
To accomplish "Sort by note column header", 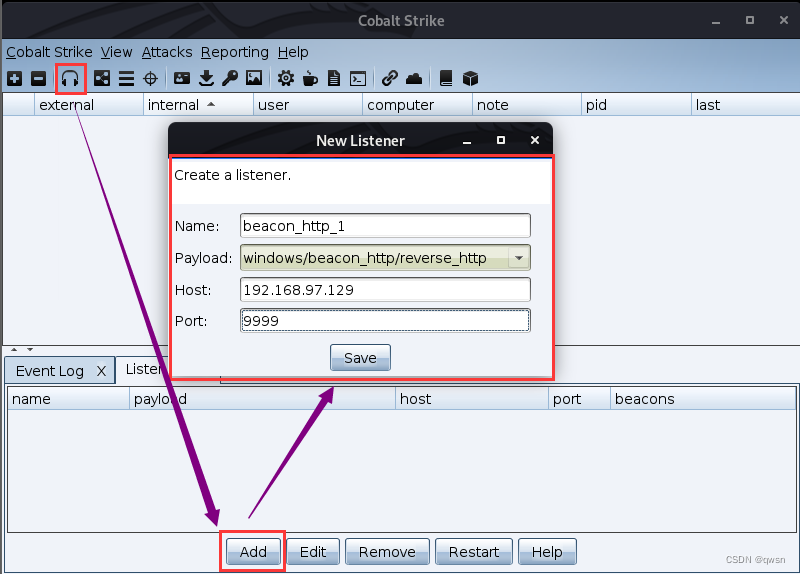I will pos(527,105).
